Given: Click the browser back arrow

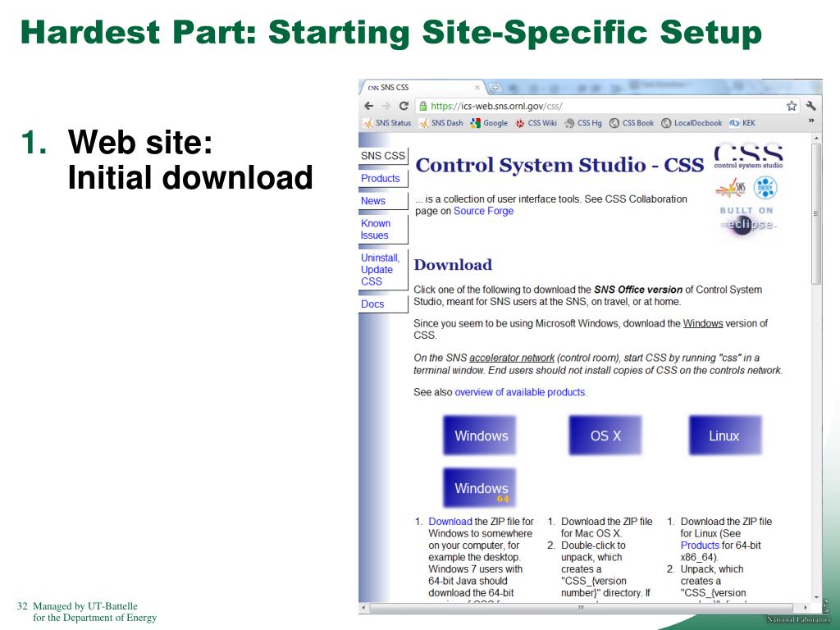Looking at the screenshot, I should (x=369, y=106).
